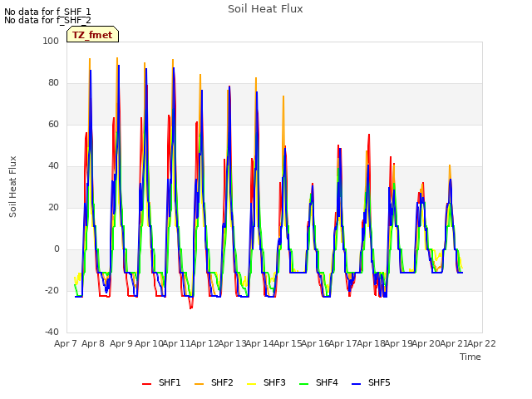Click the SHF5 blue legend swatch

[x=357, y=384]
